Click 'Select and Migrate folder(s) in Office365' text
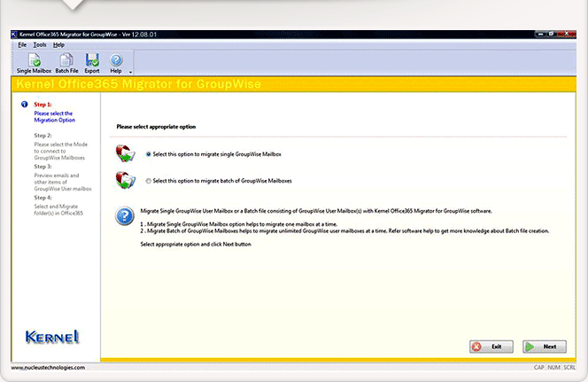588x382 pixels. pos(58,210)
